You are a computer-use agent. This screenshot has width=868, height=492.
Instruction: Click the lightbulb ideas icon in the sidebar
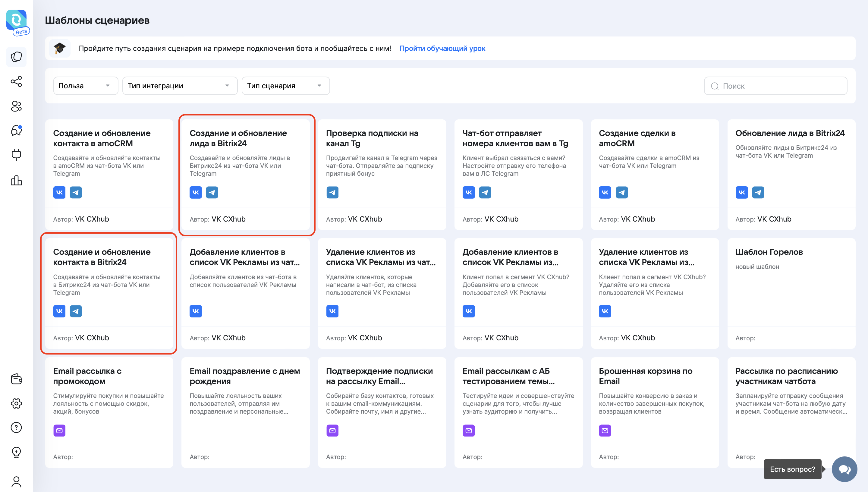[16, 452]
